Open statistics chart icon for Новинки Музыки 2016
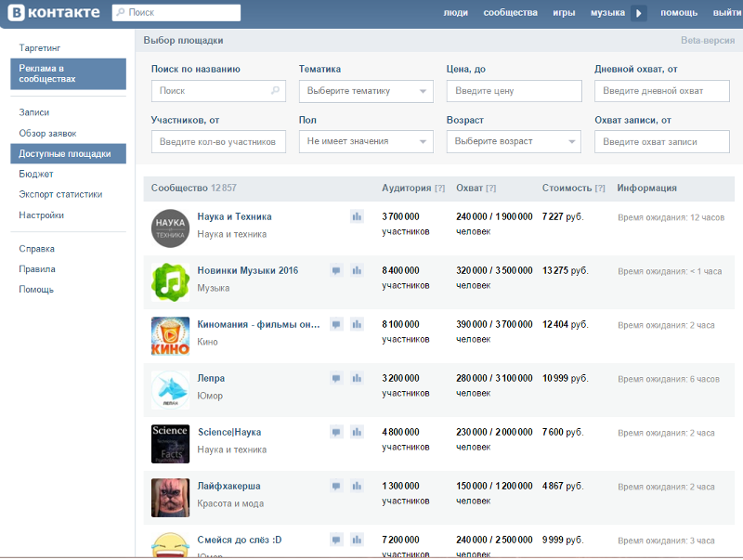The image size is (743, 560). tap(357, 270)
